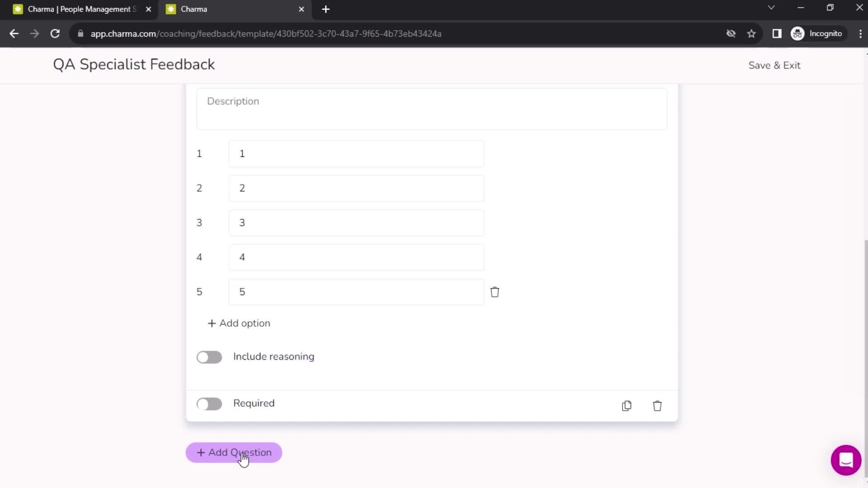The height and width of the screenshot is (488, 868).
Task: Click the Required label text
Action: point(254,403)
